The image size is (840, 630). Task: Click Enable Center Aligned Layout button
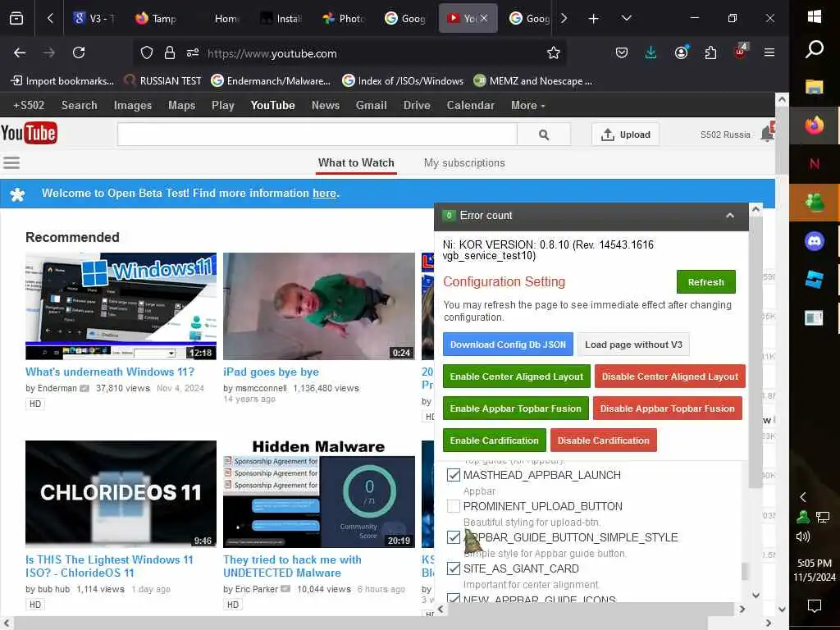click(517, 377)
